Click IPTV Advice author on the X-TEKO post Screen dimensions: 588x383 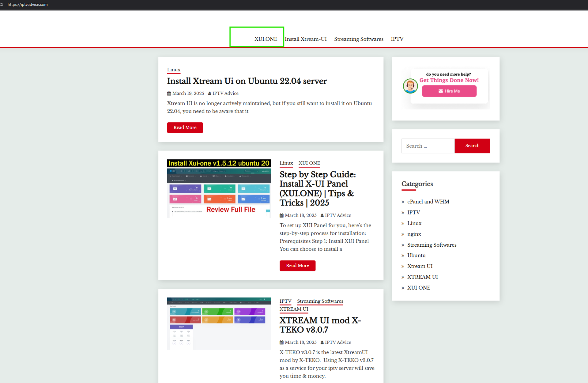tap(338, 343)
